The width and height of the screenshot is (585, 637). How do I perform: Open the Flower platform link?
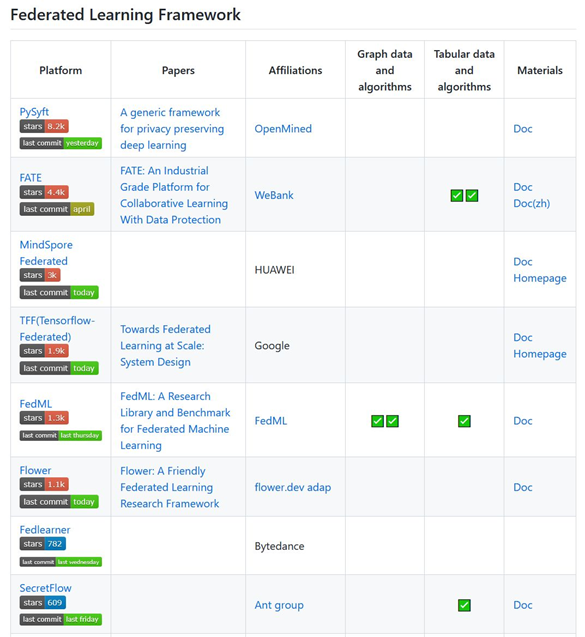(x=35, y=470)
